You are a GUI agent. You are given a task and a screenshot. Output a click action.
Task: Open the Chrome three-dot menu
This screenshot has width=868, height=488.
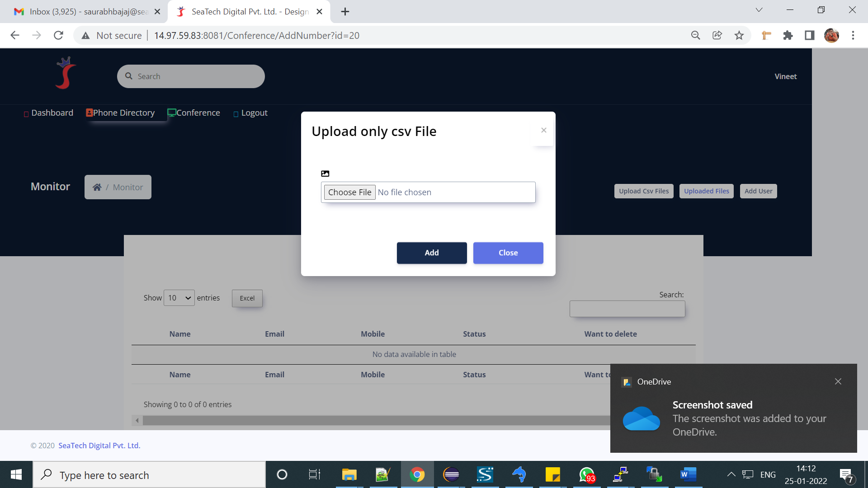click(853, 35)
